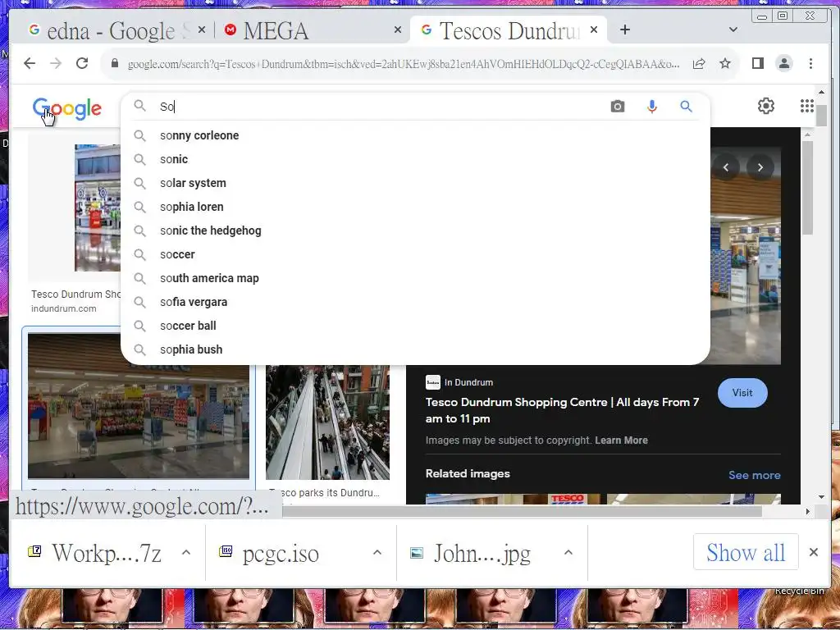Switch to the edna Google tab
Viewport: 840px width, 630px height.
click(110, 30)
